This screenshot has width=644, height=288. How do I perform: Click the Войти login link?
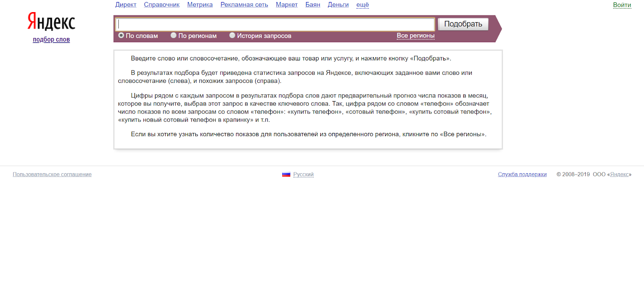pyautogui.click(x=622, y=5)
